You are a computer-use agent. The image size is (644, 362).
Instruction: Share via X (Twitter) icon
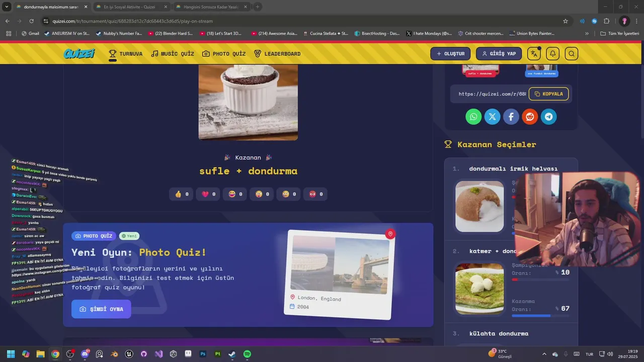[492, 117]
